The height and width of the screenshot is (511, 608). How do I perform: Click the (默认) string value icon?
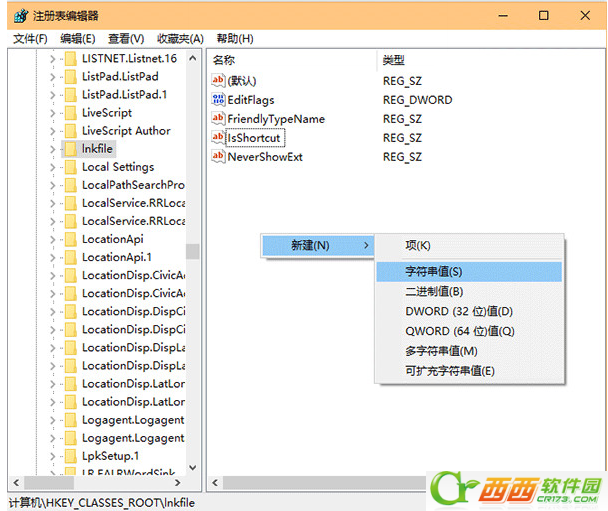coord(218,81)
